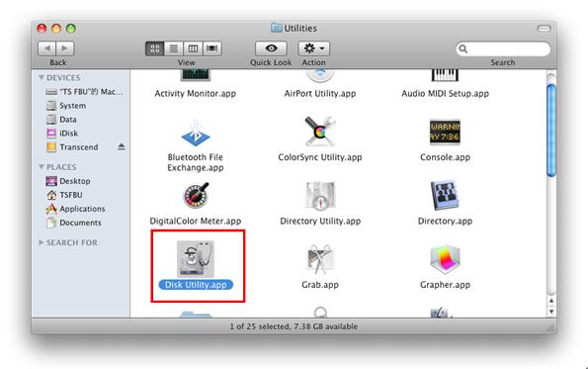The width and height of the screenshot is (588, 369).
Task: Select the Disk Utility app icon
Action: coord(196,259)
